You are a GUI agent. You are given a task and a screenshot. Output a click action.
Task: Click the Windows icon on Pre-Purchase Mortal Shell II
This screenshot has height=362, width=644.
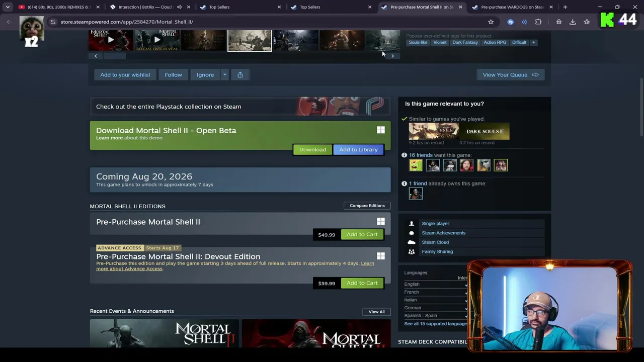tap(381, 222)
